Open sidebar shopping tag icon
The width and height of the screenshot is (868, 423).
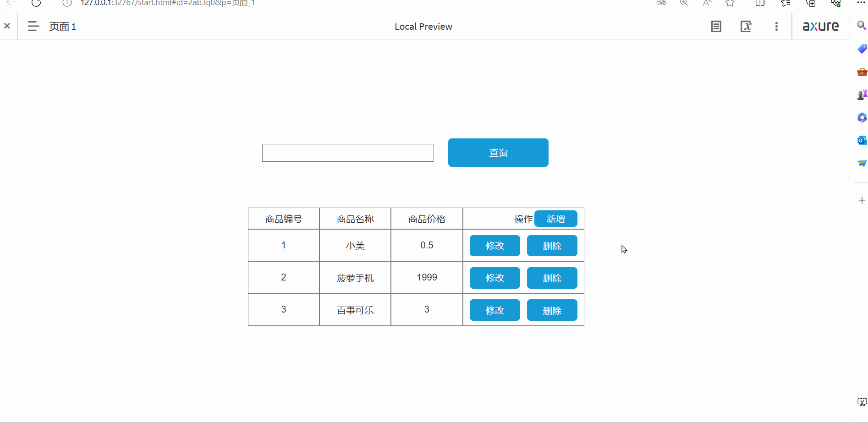pos(862,49)
